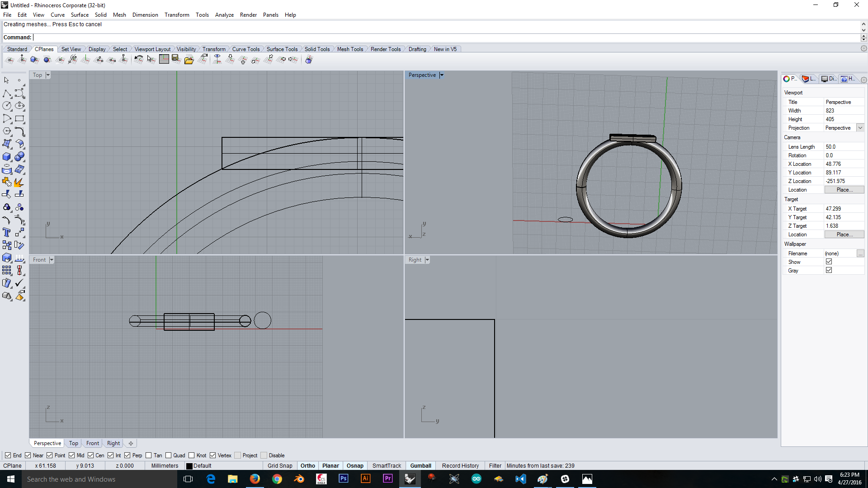
Task: Click the Default layer black color swatch
Action: point(189,466)
